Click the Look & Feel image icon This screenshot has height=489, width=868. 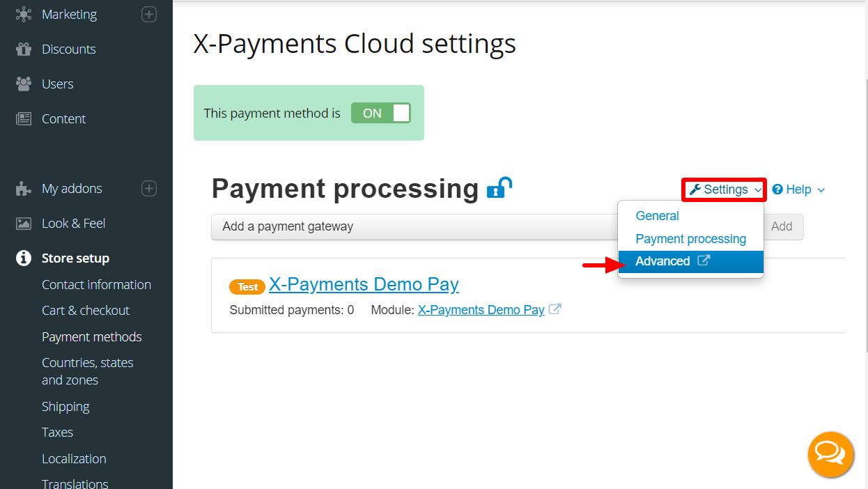pyautogui.click(x=24, y=223)
